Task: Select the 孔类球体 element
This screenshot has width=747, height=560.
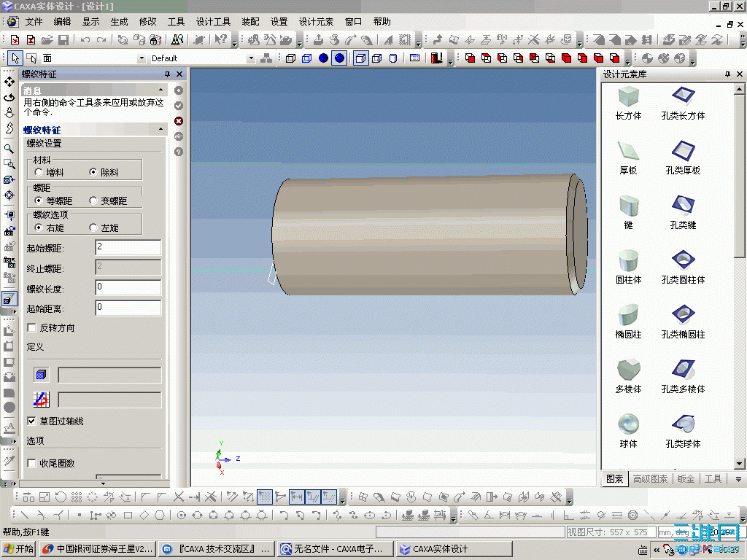Action: (x=683, y=432)
